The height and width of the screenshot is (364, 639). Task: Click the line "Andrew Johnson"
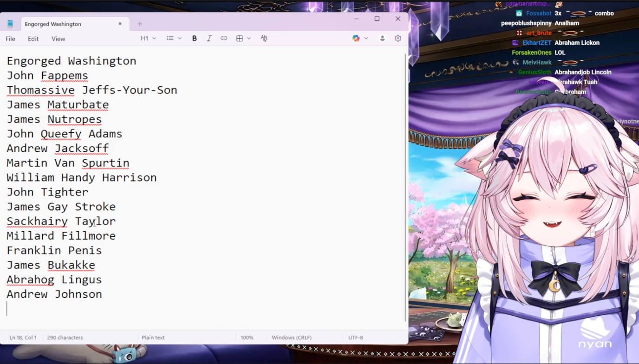[x=54, y=294]
